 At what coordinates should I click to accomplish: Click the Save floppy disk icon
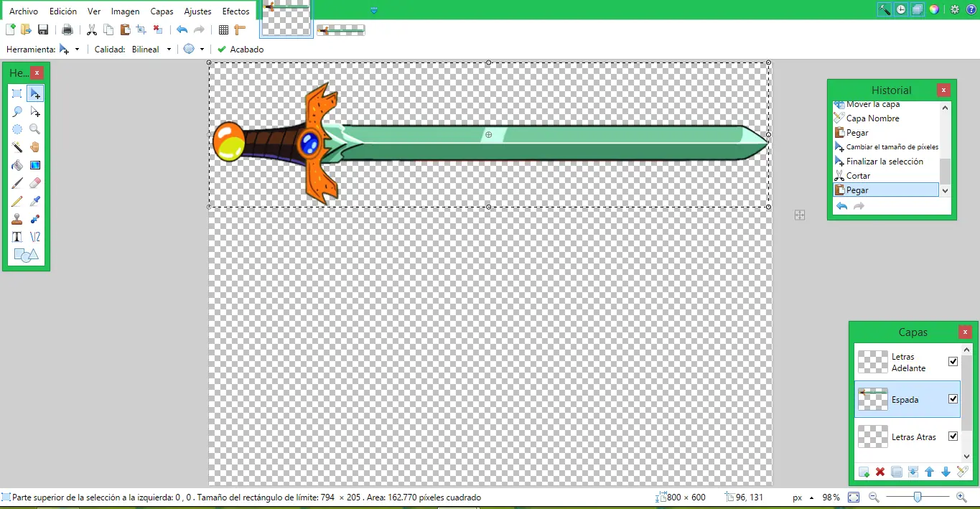click(x=43, y=29)
